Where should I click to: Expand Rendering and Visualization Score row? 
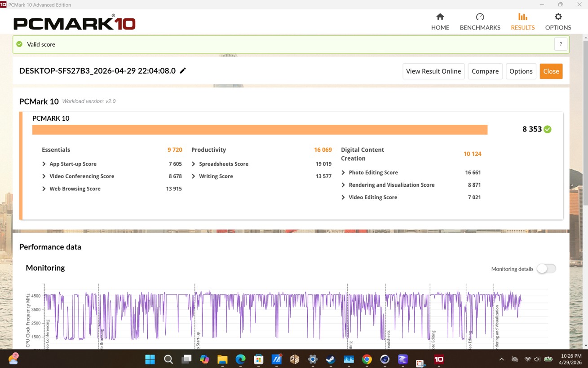[411, 185]
